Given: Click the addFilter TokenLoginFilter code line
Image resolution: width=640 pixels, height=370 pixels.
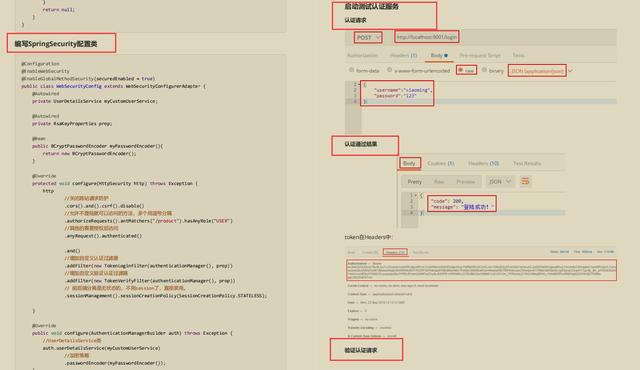Looking at the screenshot, I should (149, 266).
